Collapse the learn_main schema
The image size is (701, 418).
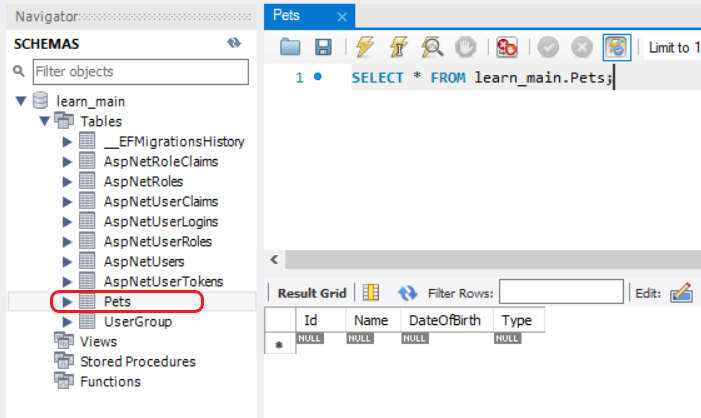point(21,101)
